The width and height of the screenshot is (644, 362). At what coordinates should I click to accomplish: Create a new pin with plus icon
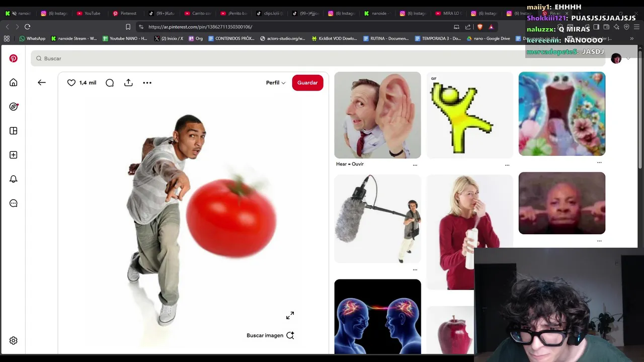coord(14,155)
